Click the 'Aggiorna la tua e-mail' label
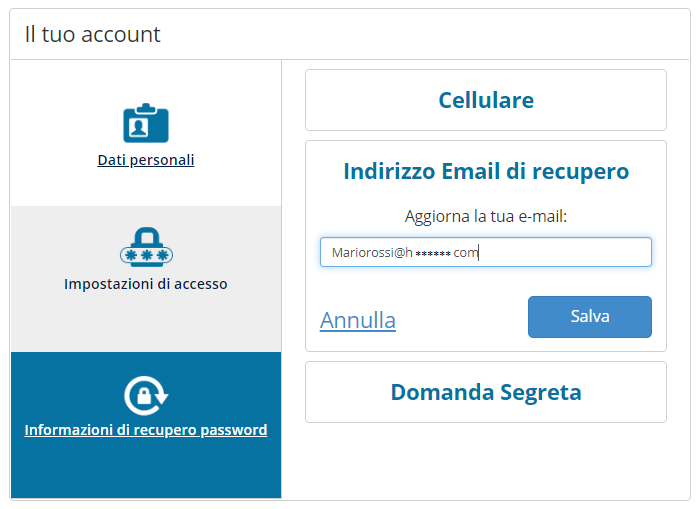 pyautogui.click(x=486, y=217)
